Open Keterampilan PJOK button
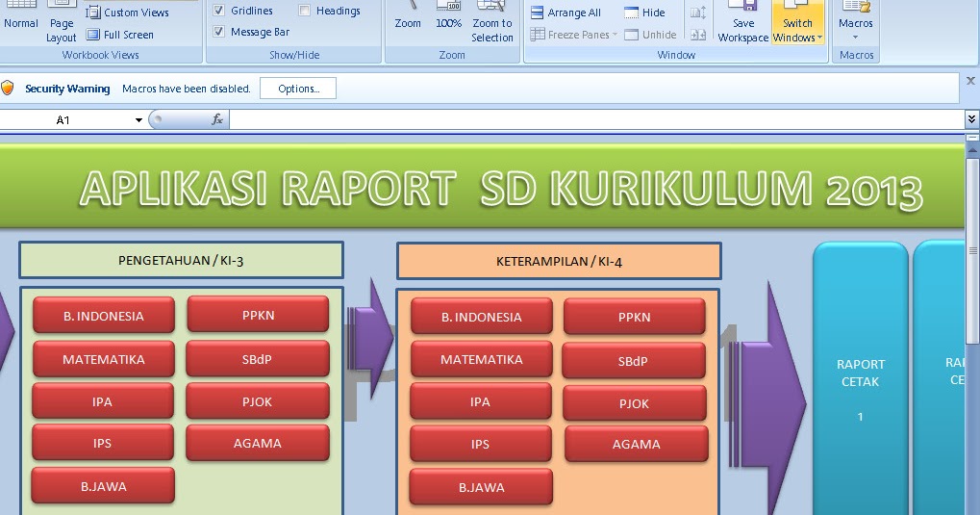 635,403
